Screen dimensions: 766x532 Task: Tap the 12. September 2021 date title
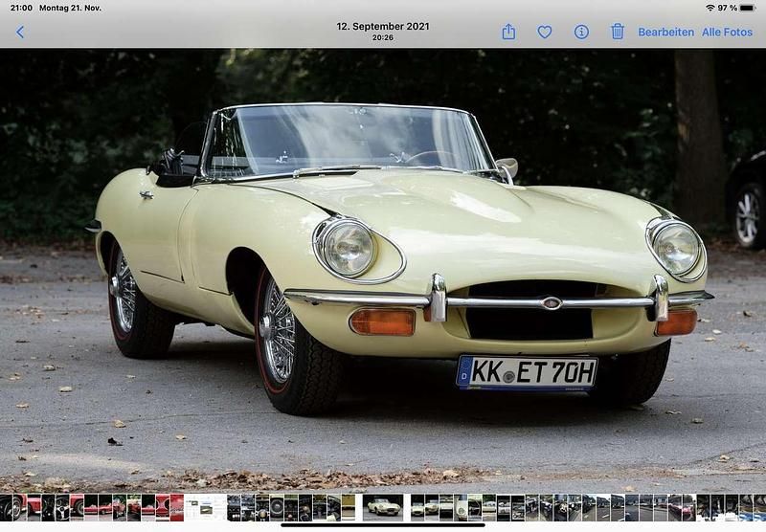382,27
